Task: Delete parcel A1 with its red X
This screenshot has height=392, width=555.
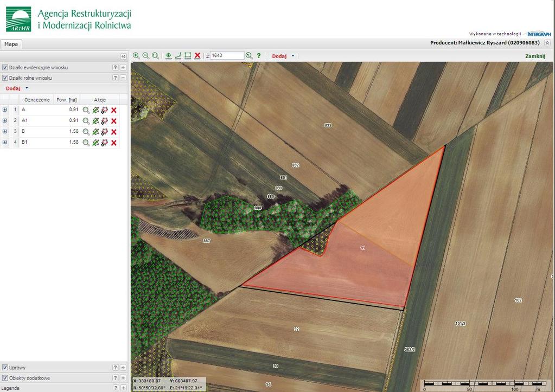Action: click(113, 121)
